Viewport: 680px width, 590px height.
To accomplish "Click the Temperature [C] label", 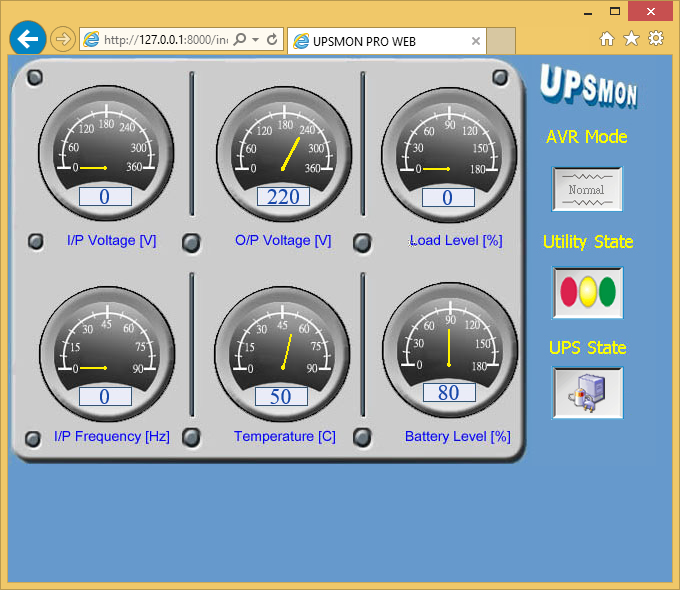I will click(x=285, y=436).
